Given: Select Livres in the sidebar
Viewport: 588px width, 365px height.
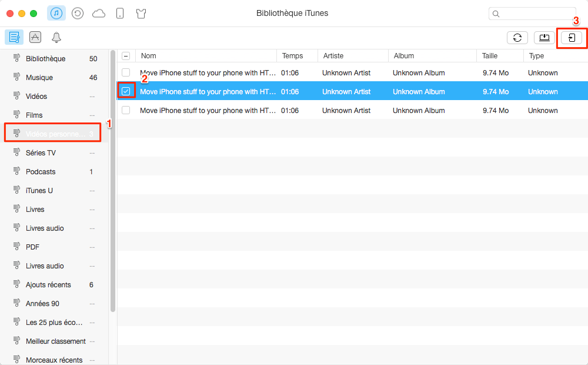Looking at the screenshot, I should tap(54, 209).
